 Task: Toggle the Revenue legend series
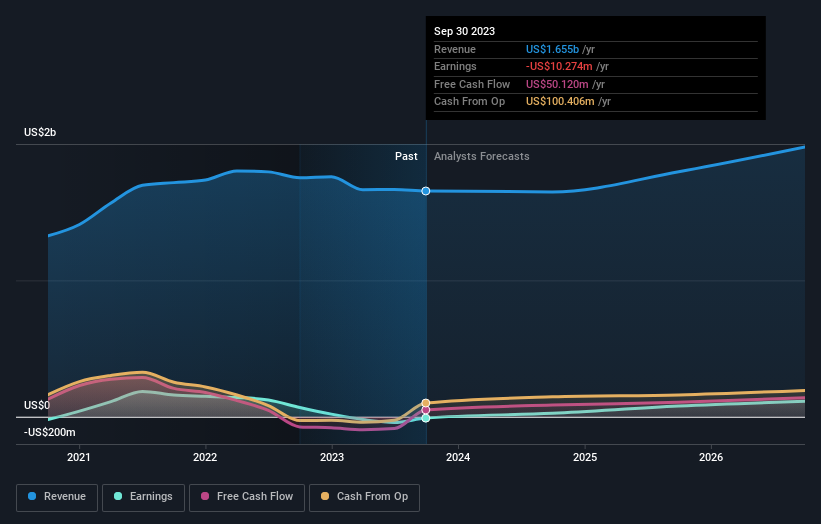[x=57, y=497]
